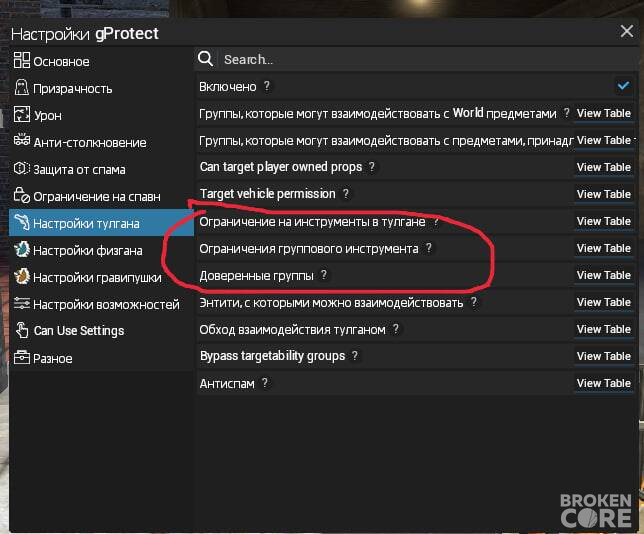Click the Настройки тулгана toolgun icon
Viewport: 644px width, 534px height.
(22, 222)
